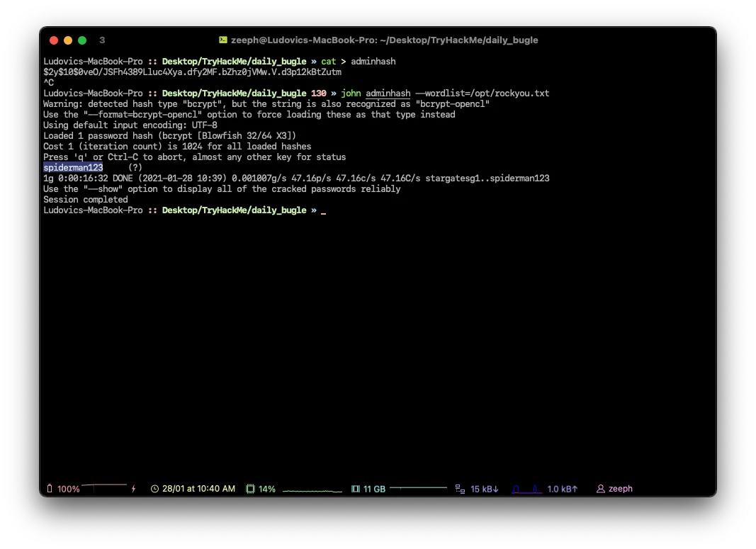Click the window number 3 label
Screen dimensions: 756x549
tap(102, 40)
